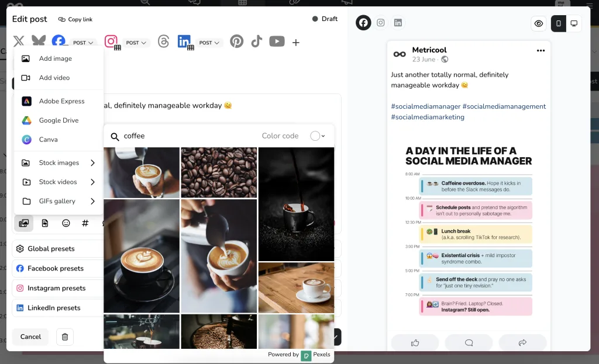
Task: Open LinkedIn POST type dropdown
Action: point(209,43)
